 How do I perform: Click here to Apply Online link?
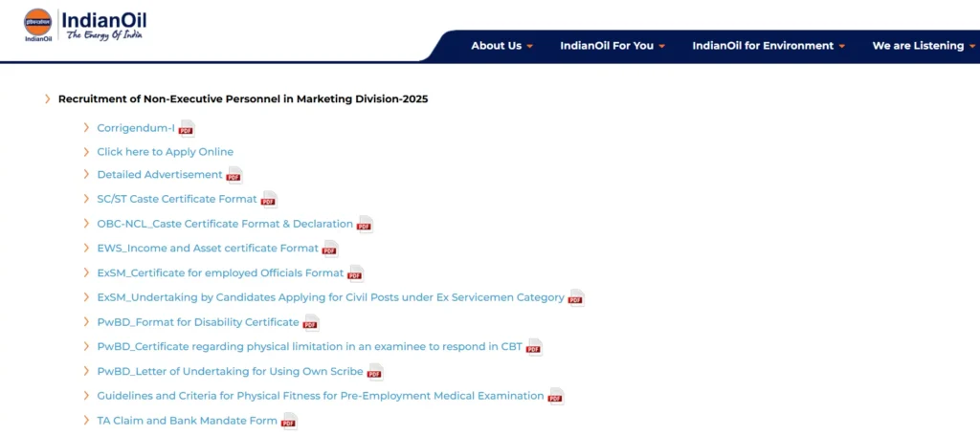[165, 152]
